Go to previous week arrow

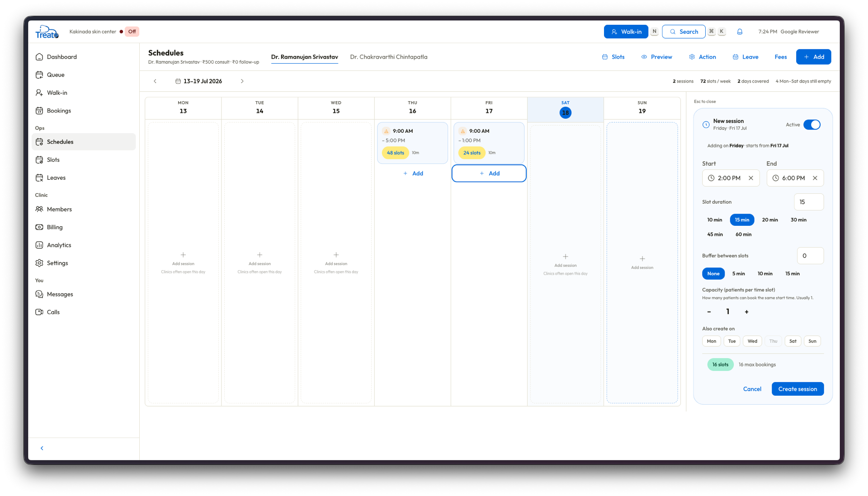(155, 81)
